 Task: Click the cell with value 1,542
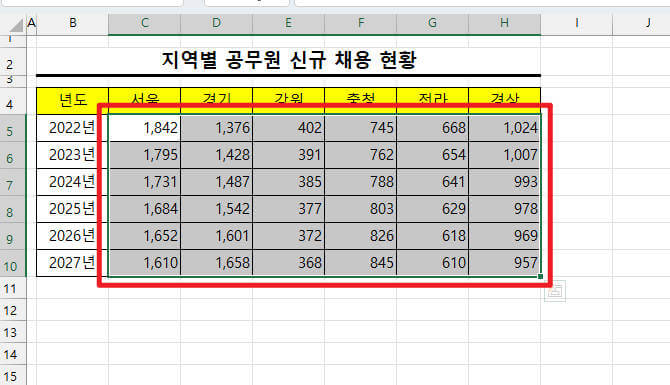click(x=217, y=209)
